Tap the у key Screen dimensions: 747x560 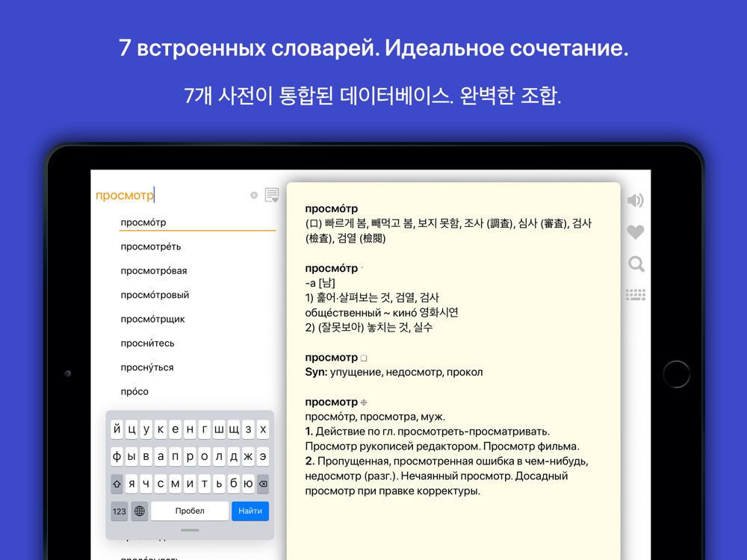(x=146, y=429)
